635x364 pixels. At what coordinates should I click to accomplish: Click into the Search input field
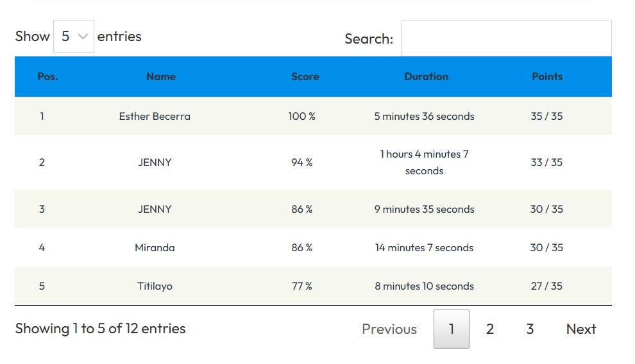coord(505,38)
